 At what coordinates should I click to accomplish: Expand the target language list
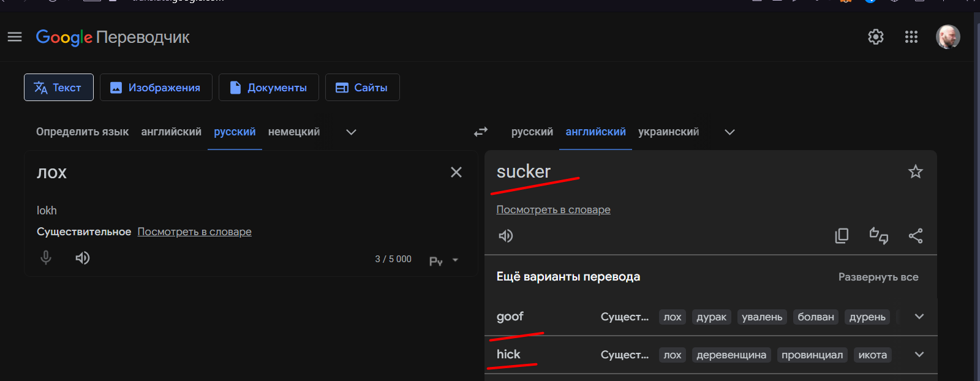coord(729,132)
